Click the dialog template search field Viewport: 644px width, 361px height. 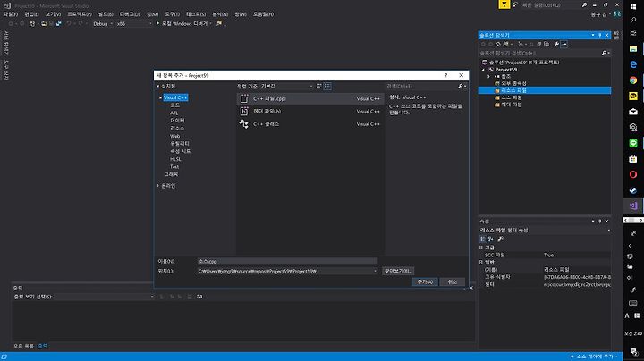pos(422,86)
